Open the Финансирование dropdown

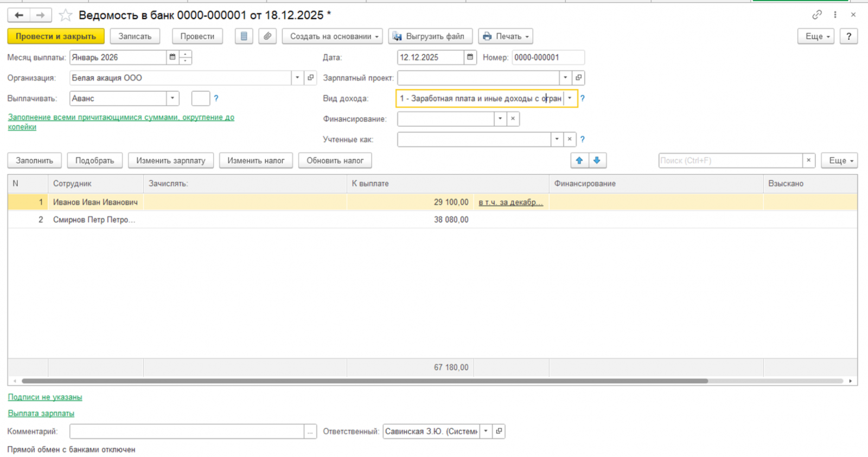pyautogui.click(x=500, y=119)
